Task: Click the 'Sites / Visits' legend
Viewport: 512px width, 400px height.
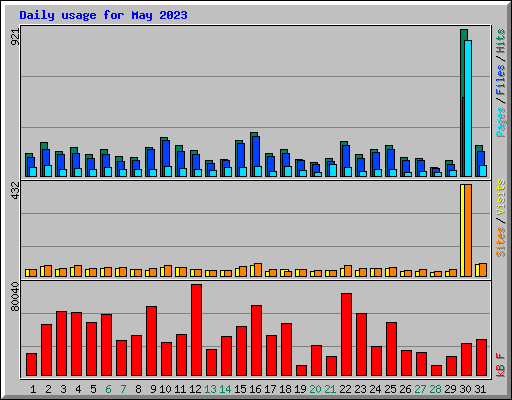Action: 501,218
